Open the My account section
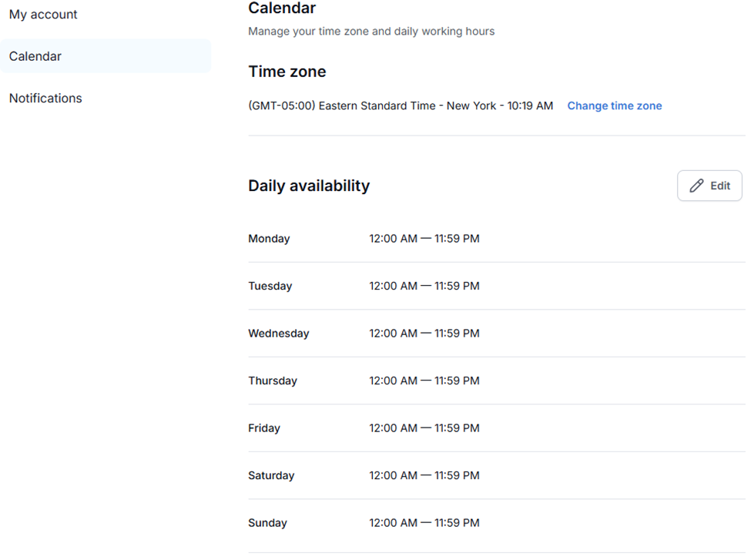The image size is (751, 560). point(43,15)
